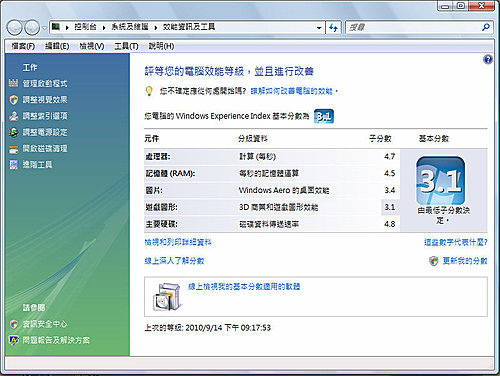Open the link explaining what these numbers mean
Screen dimensions: 500x376
click(455, 242)
